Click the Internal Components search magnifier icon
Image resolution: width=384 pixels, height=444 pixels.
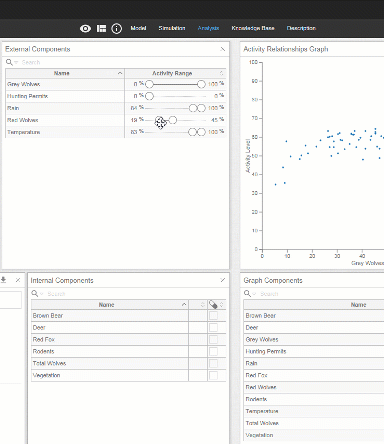click(35, 294)
